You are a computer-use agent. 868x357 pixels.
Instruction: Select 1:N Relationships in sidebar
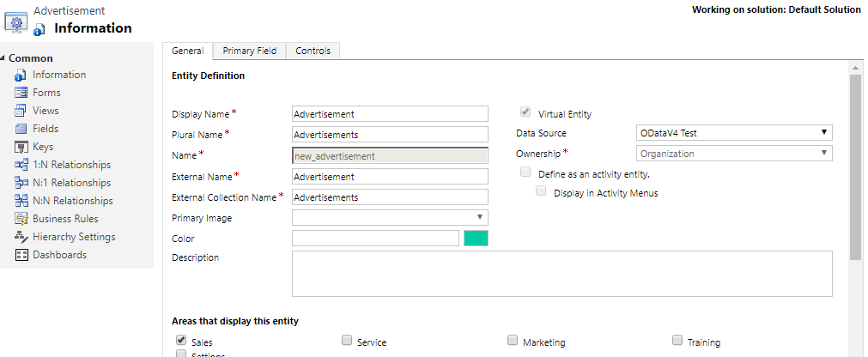[x=71, y=165]
